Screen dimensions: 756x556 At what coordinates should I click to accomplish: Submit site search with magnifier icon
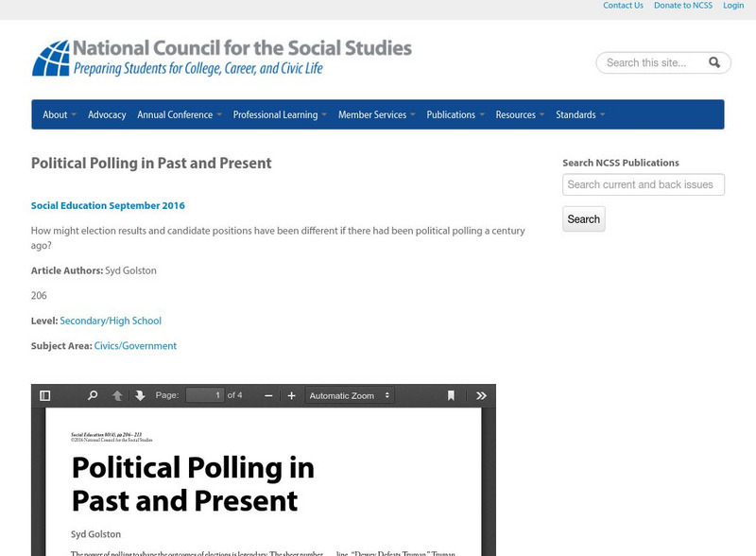tap(714, 62)
